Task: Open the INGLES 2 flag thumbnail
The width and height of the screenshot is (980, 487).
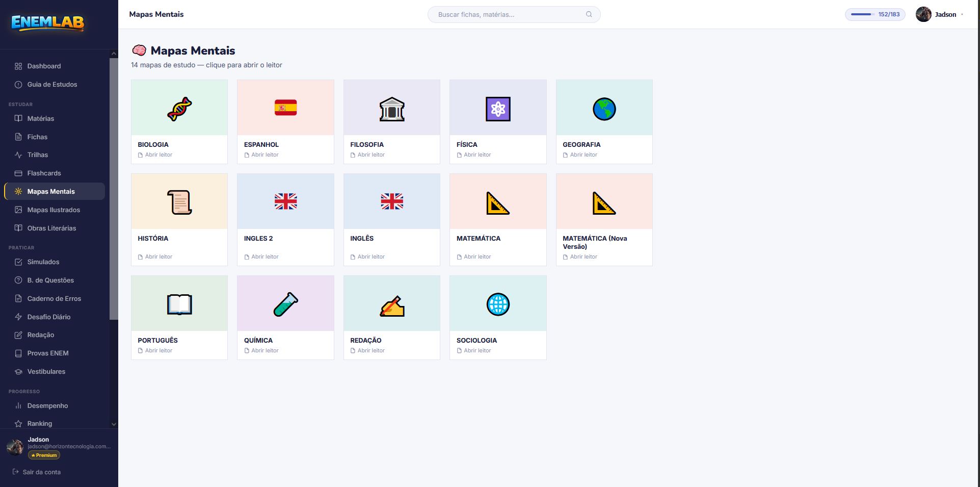Action: click(285, 201)
